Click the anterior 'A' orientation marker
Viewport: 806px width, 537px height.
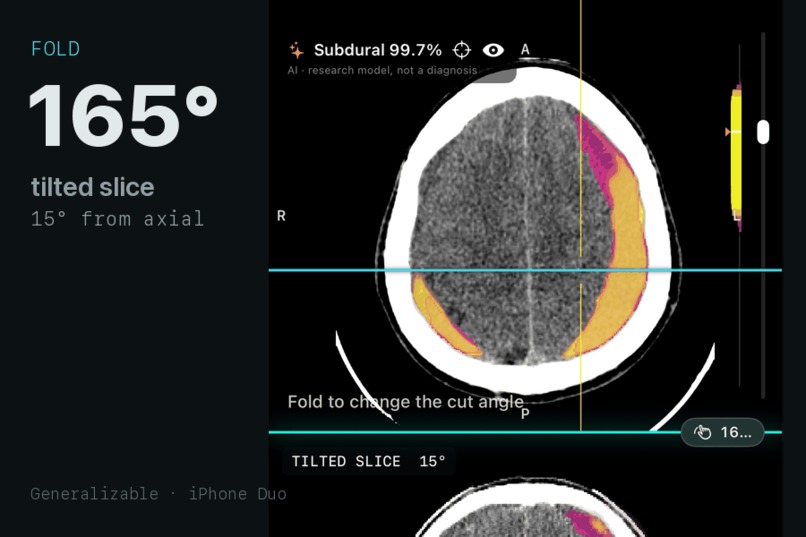[x=525, y=49]
